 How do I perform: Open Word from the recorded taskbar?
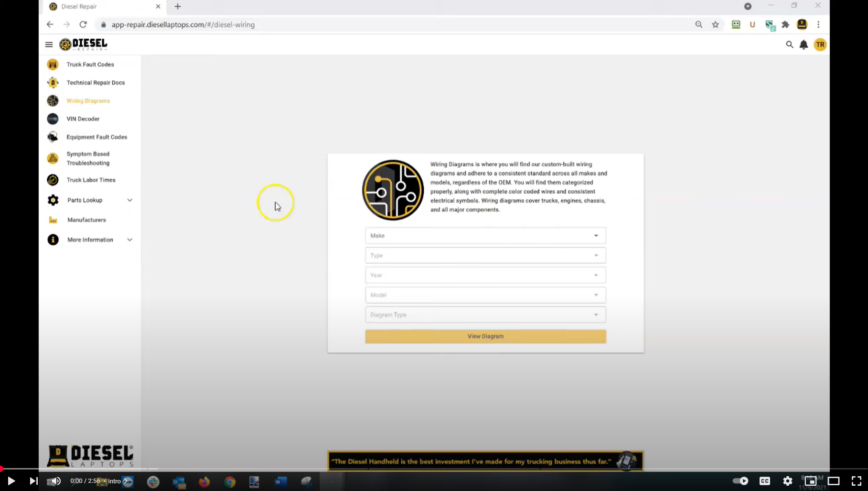click(x=280, y=482)
